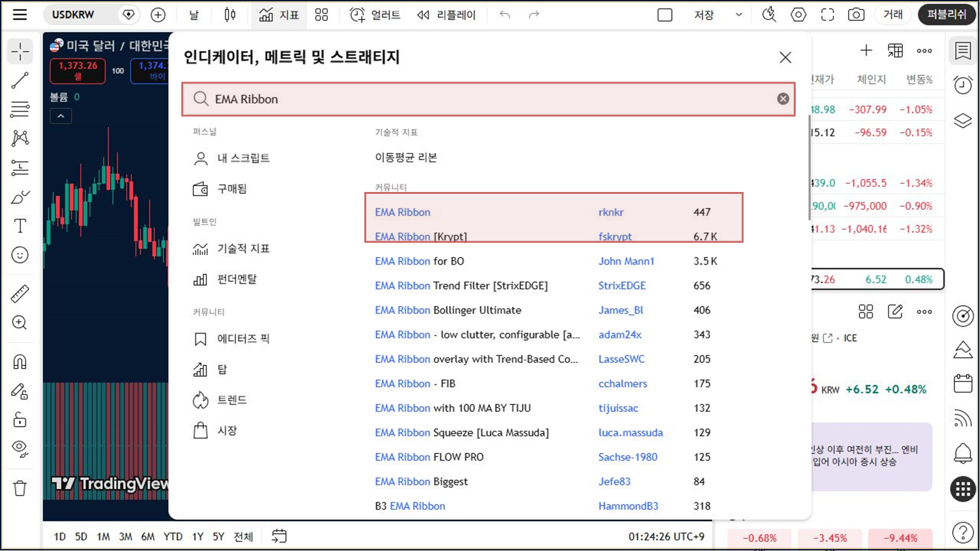Select the zoom in tool
This screenshot has width=980, height=551.
point(20,323)
